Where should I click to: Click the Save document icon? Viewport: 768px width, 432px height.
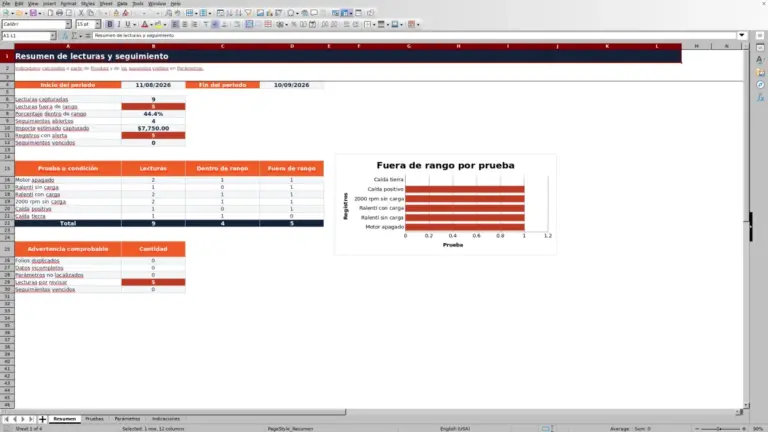pyautogui.click(x=33, y=13)
